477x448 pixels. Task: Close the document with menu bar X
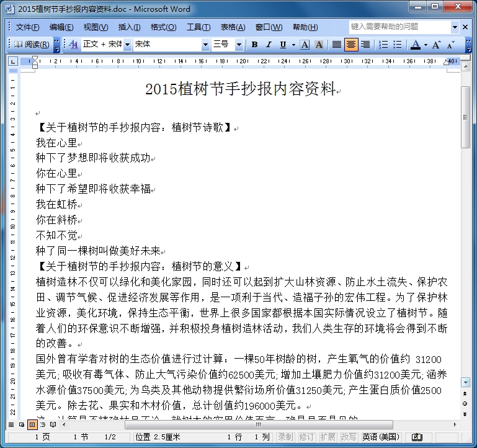[x=465, y=27]
